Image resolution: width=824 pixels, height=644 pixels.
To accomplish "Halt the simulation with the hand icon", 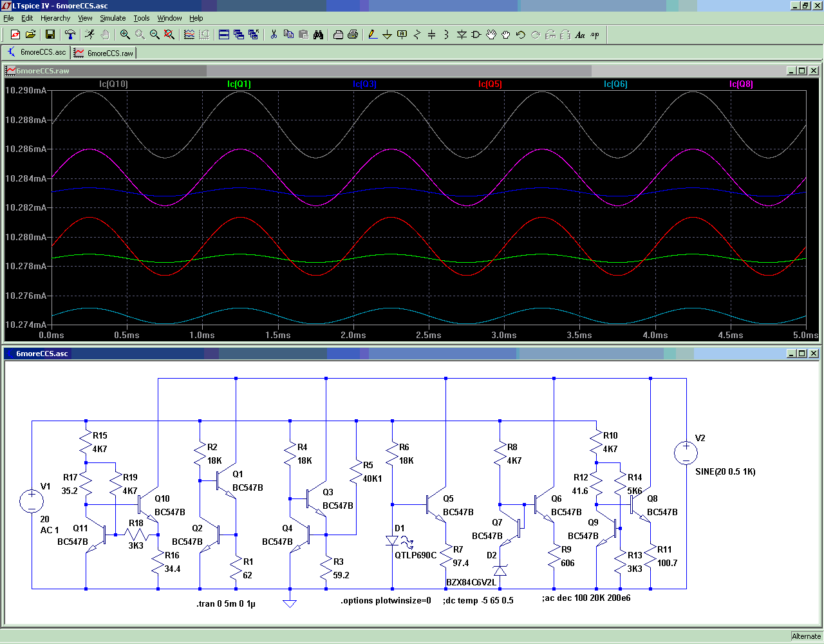I will point(105,35).
